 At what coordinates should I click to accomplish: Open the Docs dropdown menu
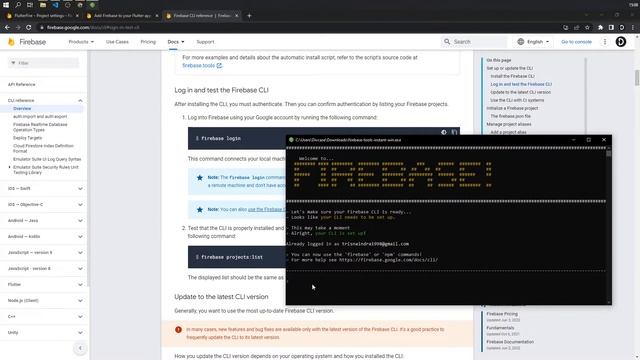tap(176, 42)
